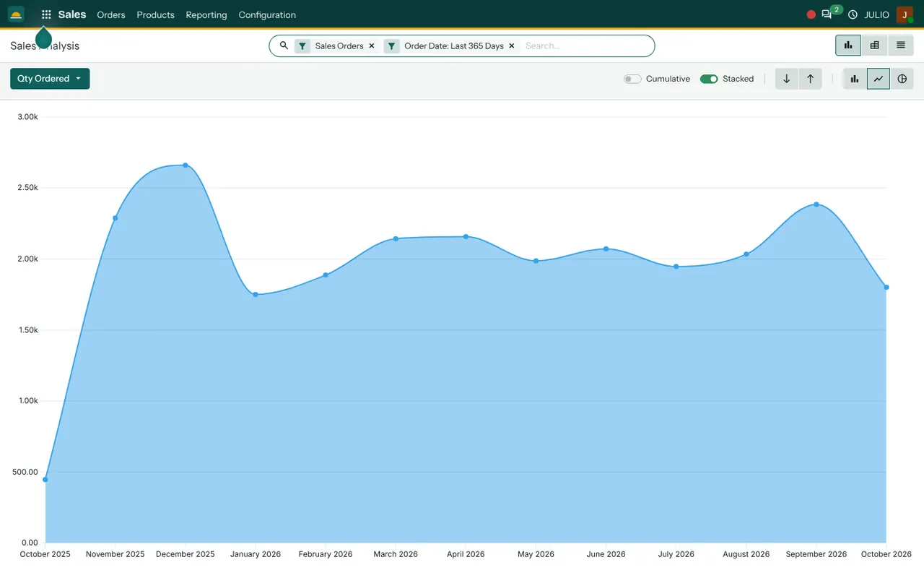Click the July 2026 data point
This screenshot has height=578, width=924.
click(x=676, y=267)
